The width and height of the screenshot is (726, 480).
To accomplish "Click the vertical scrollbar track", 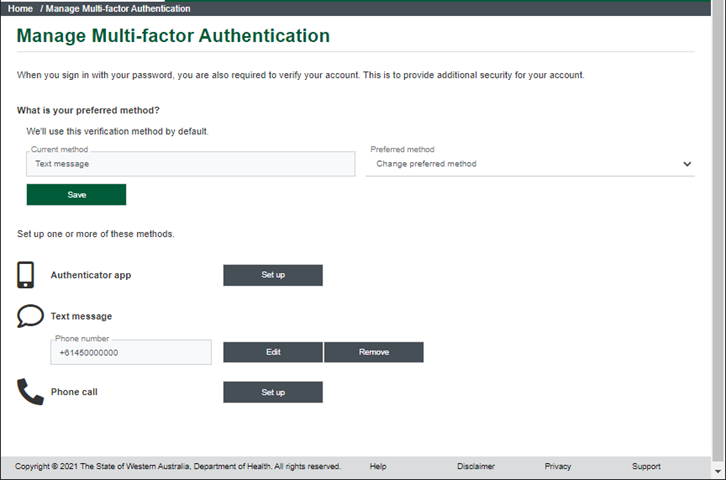I will pyautogui.click(x=718, y=231).
